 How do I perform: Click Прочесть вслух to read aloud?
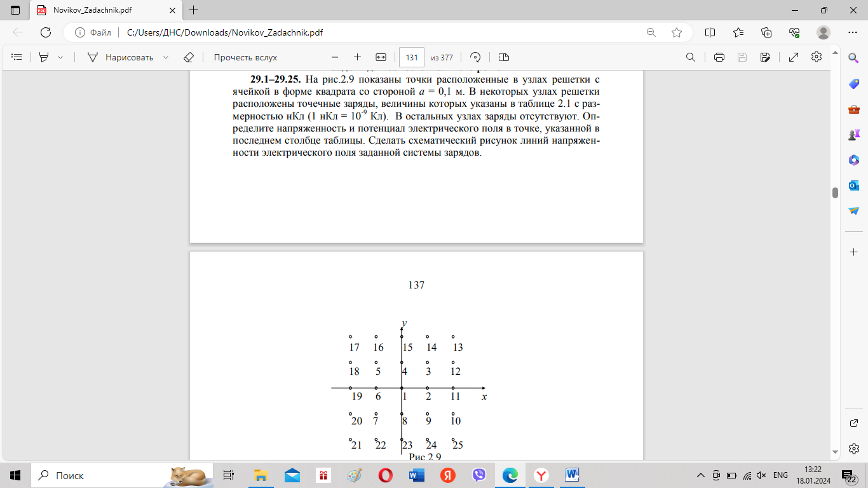245,57
